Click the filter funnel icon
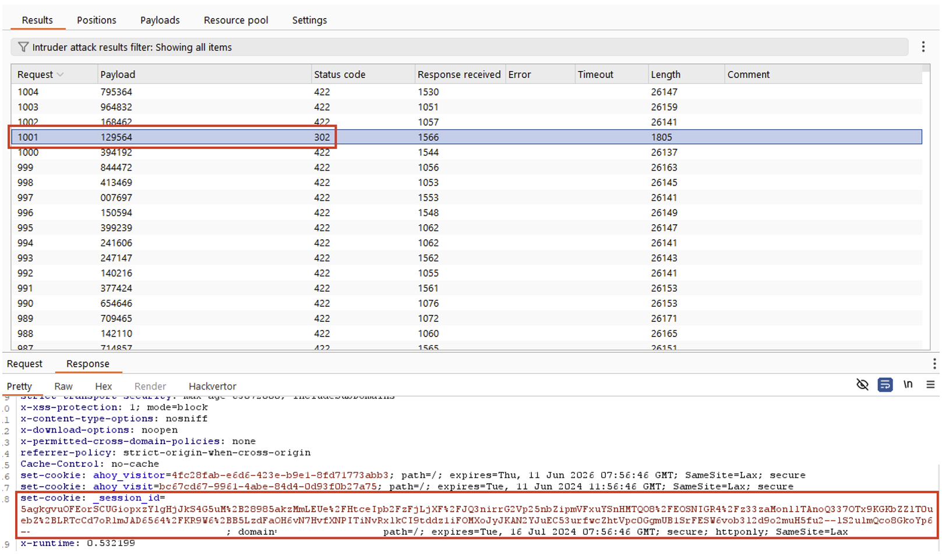The image size is (942, 560). point(23,47)
